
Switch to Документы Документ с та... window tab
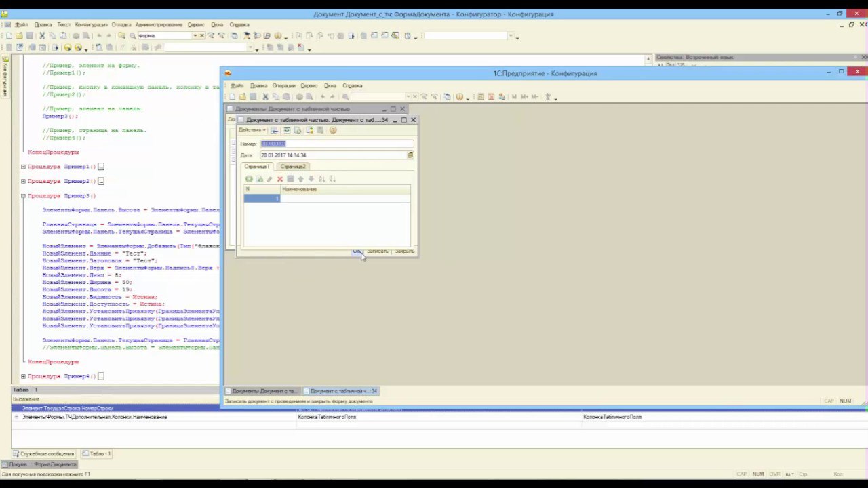click(x=262, y=391)
